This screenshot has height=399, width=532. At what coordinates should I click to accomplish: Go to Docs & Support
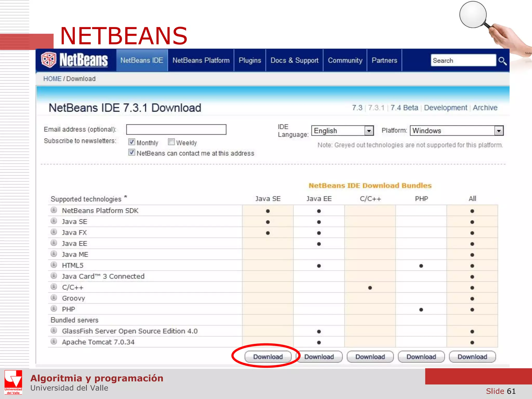[295, 60]
